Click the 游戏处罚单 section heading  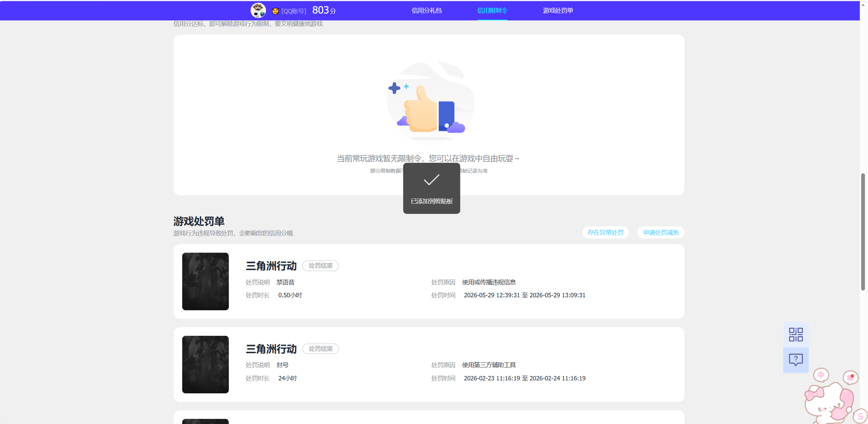pos(199,221)
